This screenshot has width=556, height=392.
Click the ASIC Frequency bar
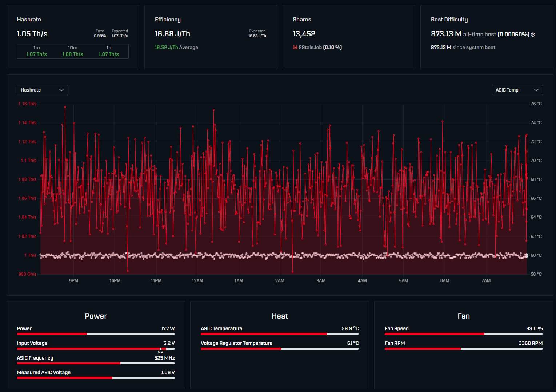coord(96,363)
